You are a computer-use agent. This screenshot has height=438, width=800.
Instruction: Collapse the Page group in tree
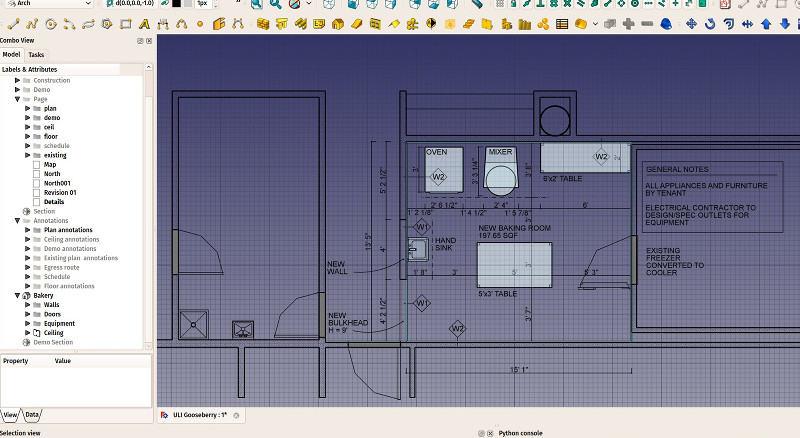pos(17,99)
